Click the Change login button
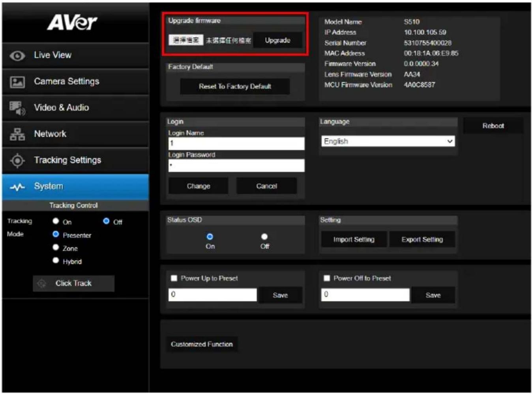Viewport: 532px width, 394px height. [x=198, y=186]
